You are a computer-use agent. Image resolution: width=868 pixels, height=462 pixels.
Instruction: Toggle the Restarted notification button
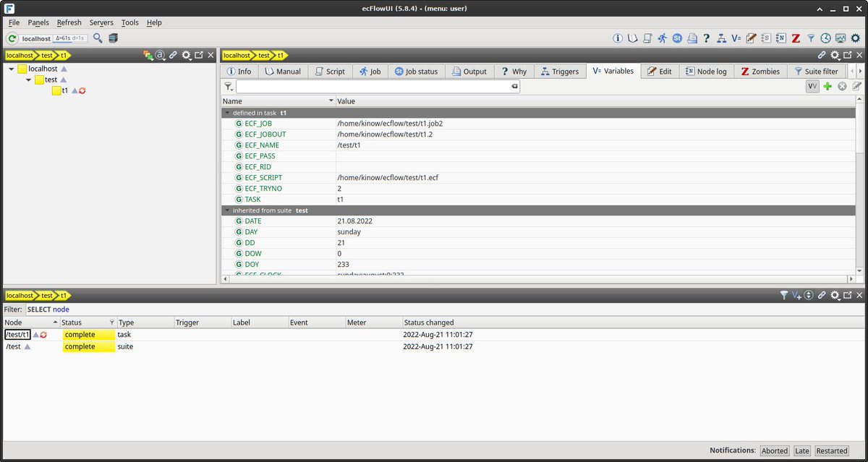click(832, 450)
